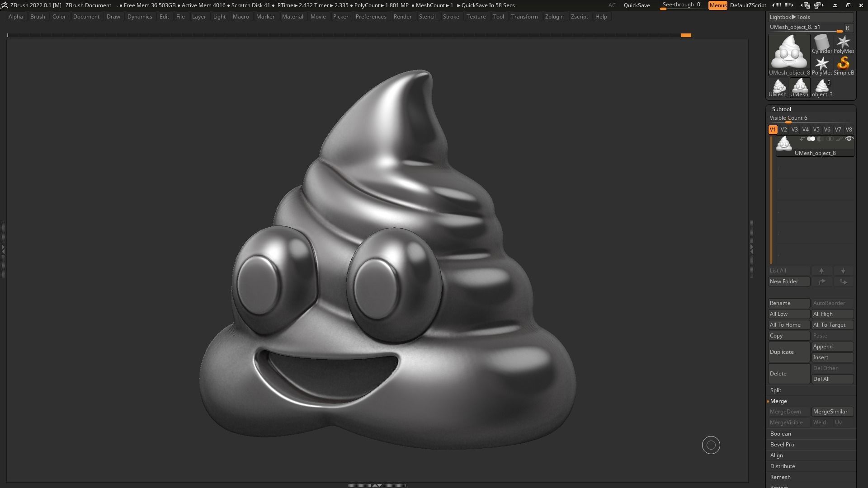
Task: Click the MergeSimilar button
Action: 833,412
